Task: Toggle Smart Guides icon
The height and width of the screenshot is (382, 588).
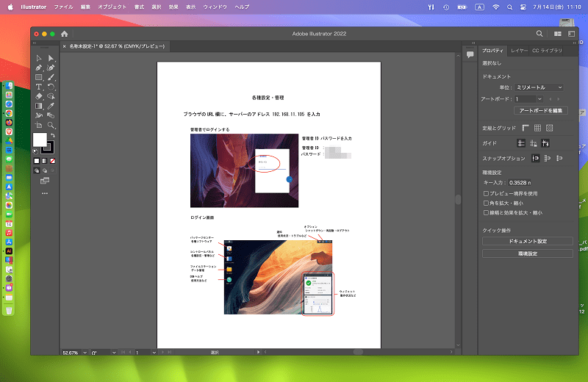Action: (x=545, y=143)
